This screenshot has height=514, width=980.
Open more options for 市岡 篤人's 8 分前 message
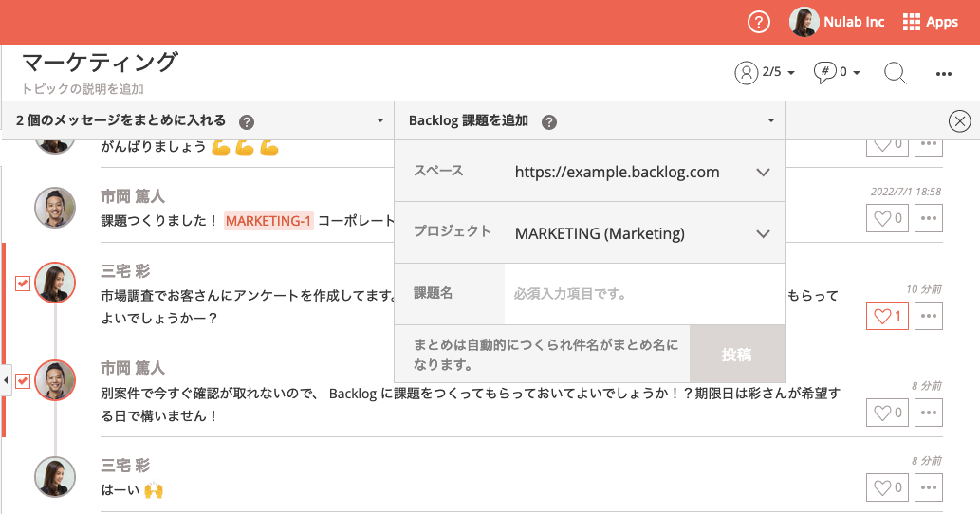[x=928, y=413]
